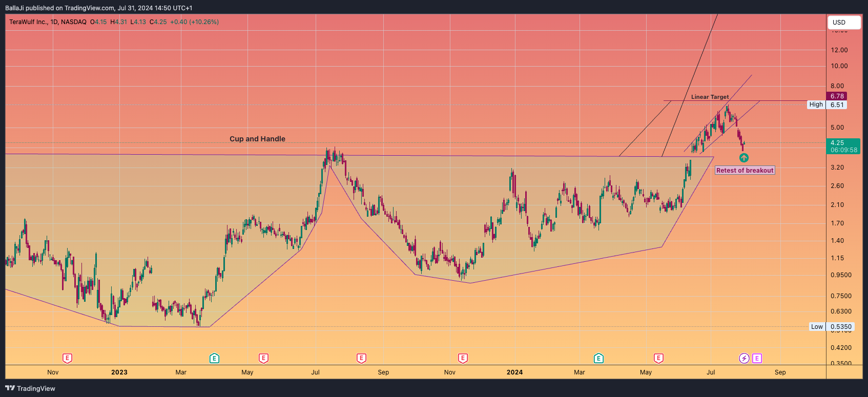868x397 pixels.
Task: Select the Retest of breakout label
Action: click(745, 171)
